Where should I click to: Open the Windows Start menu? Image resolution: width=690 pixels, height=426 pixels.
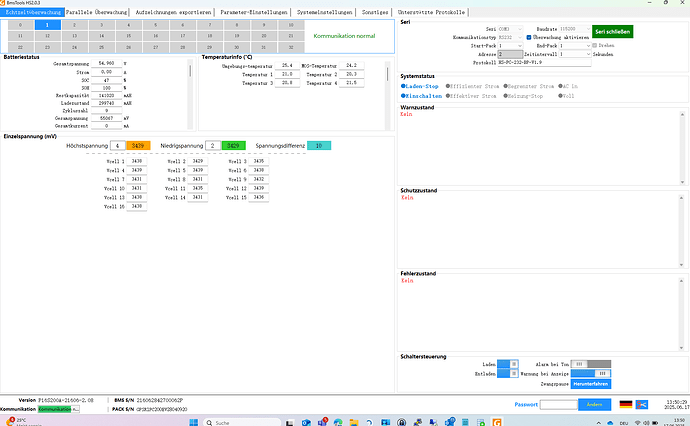tap(193, 422)
